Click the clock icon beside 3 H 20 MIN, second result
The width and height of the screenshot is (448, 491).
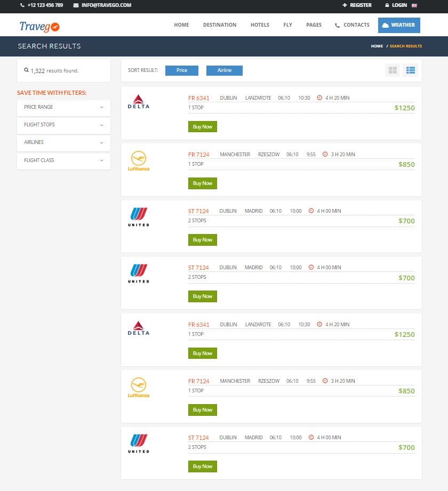click(325, 154)
